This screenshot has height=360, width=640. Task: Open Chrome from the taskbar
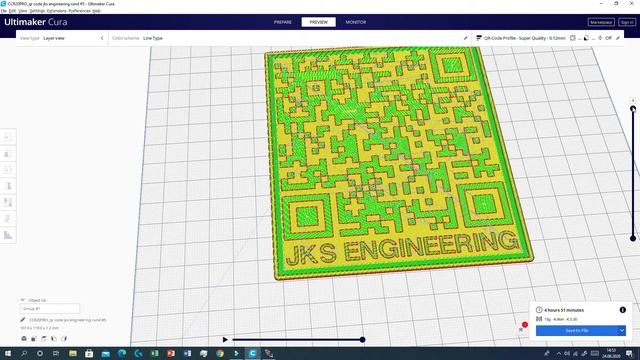click(220, 353)
